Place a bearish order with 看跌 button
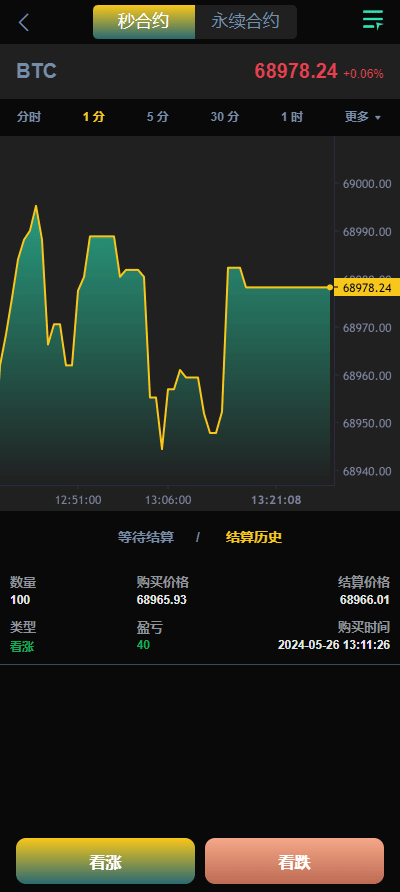This screenshot has height=892, width=400. [x=295, y=861]
